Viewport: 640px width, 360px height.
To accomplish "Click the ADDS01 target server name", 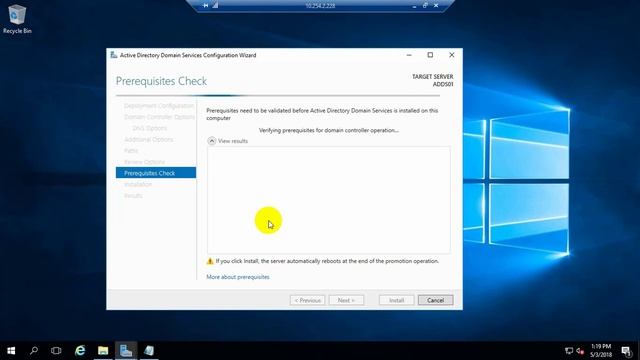I will [x=443, y=84].
